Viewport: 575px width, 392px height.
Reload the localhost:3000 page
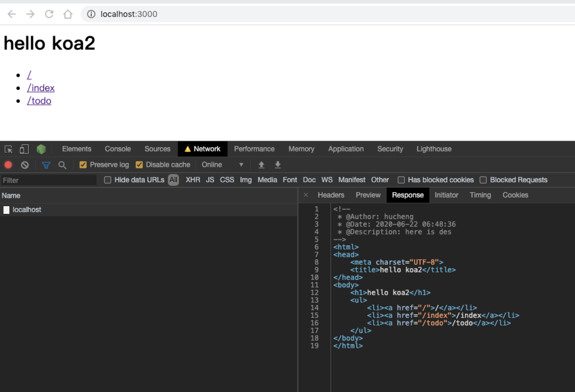click(49, 14)
